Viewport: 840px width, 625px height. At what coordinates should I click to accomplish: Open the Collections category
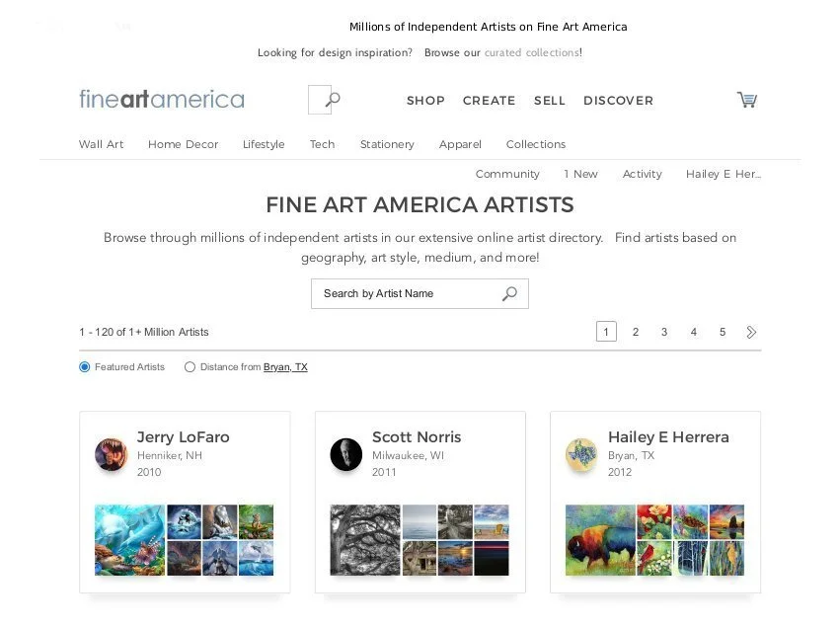[x=536, y=144]
